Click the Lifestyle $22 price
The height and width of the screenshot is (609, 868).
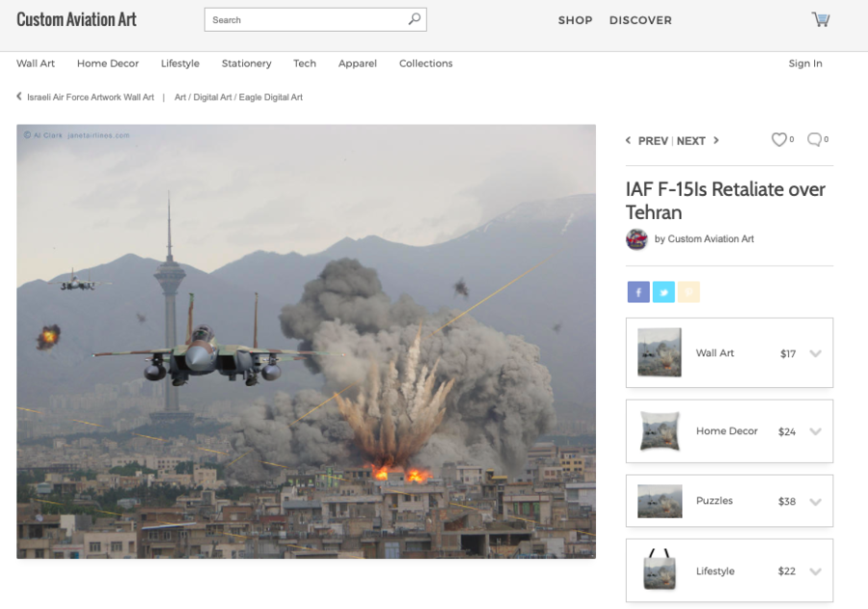[x=787, y=571]
